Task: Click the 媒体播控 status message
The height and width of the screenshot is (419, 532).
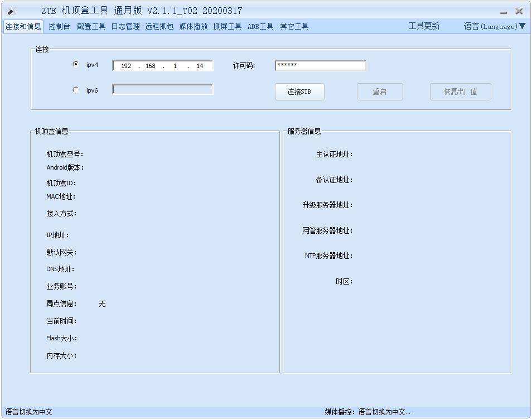Action: (369, 412)
